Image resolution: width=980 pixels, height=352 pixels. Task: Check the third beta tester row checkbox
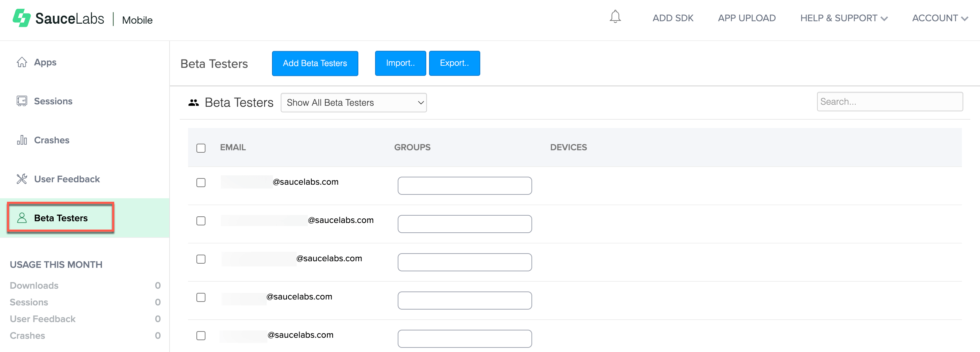click(201, 259)
